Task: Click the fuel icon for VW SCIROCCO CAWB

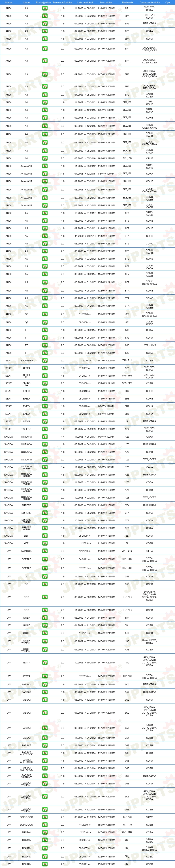Action: 45,817
